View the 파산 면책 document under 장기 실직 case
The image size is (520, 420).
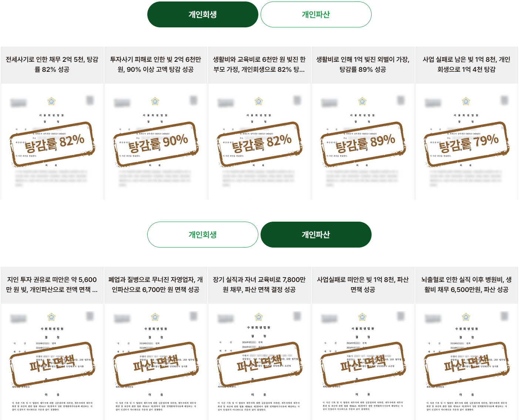(x=259, y=362)
